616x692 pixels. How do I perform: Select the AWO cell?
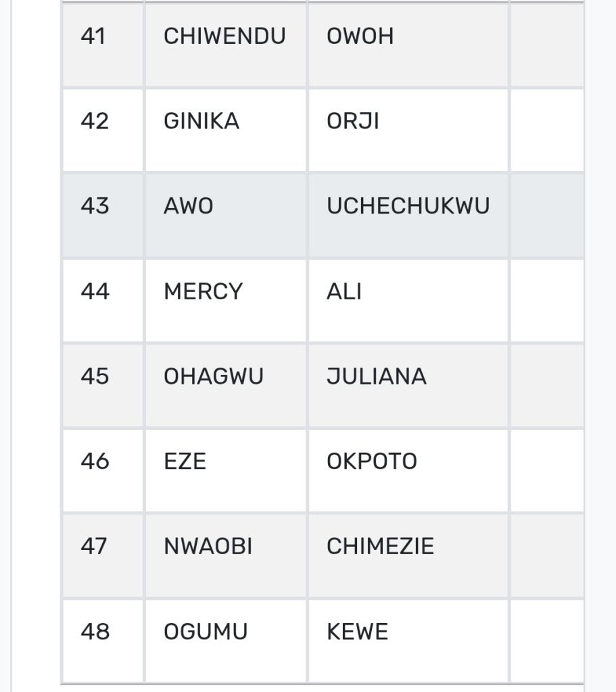tap(189, 206)
